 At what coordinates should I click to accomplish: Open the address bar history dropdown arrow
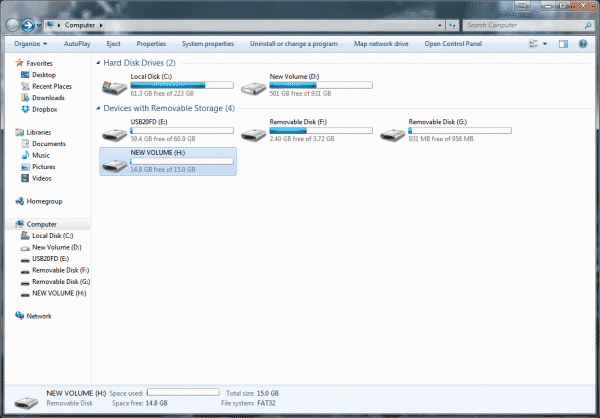pyautogui.click(x=439, y=26)
